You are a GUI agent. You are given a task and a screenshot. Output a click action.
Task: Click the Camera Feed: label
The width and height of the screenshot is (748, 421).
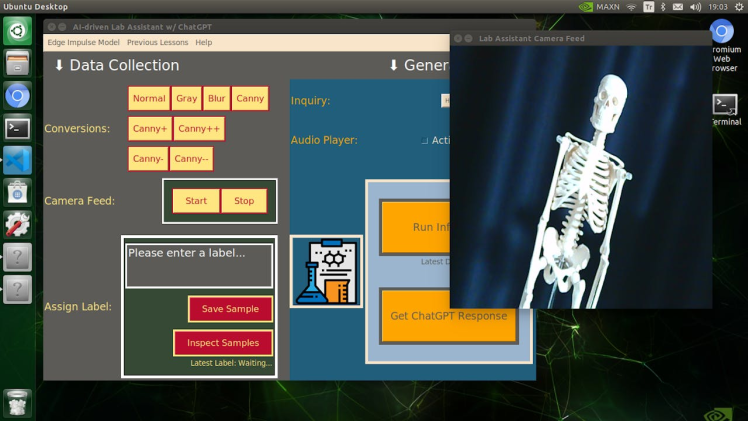[80, 201]
